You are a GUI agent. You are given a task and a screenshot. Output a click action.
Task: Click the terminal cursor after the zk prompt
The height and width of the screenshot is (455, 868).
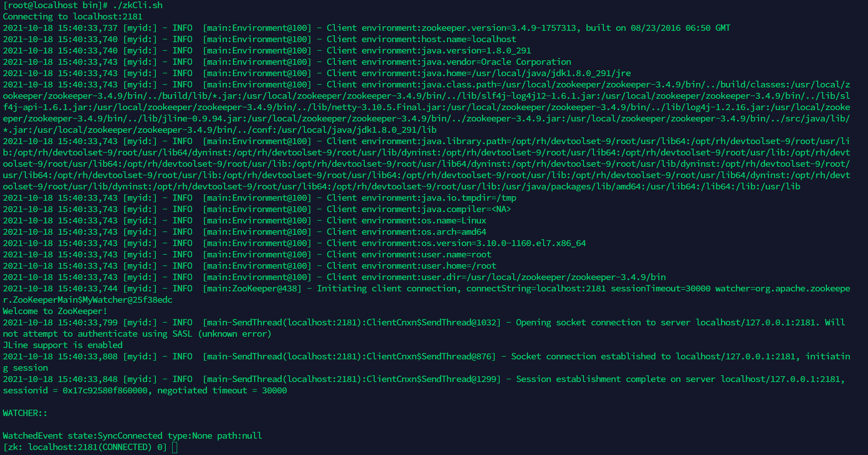pos(175,447)
